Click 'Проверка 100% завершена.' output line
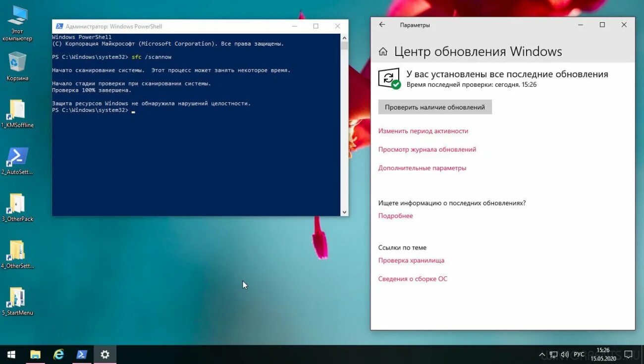This screenshot has width=644, height=364. 92,90
